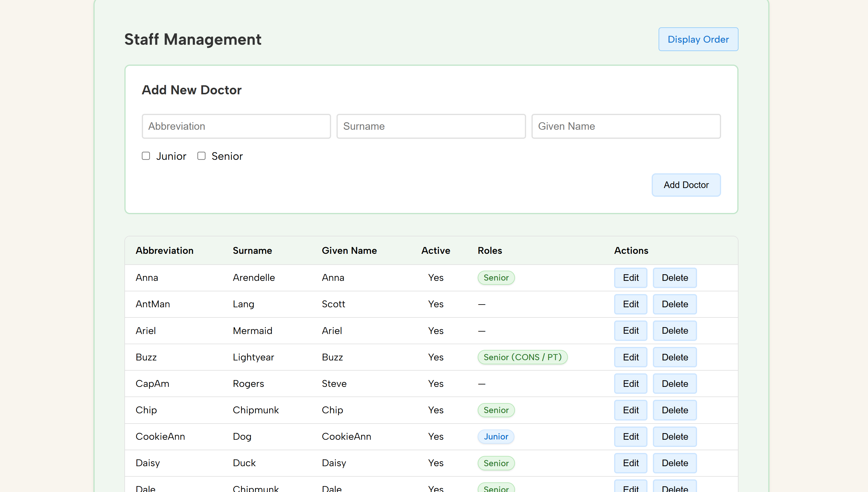Edit the Anna Arendelle entry
This screenshot has width=868, height=492.
[630, 278]
